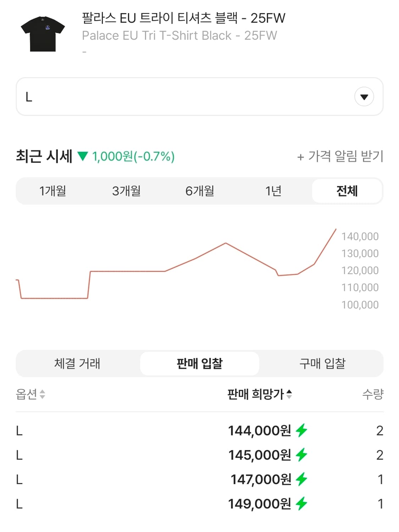Click the green price-drop triangle near 최근 시세
Viewport: 399px width, 532px height.
[82, 156]
